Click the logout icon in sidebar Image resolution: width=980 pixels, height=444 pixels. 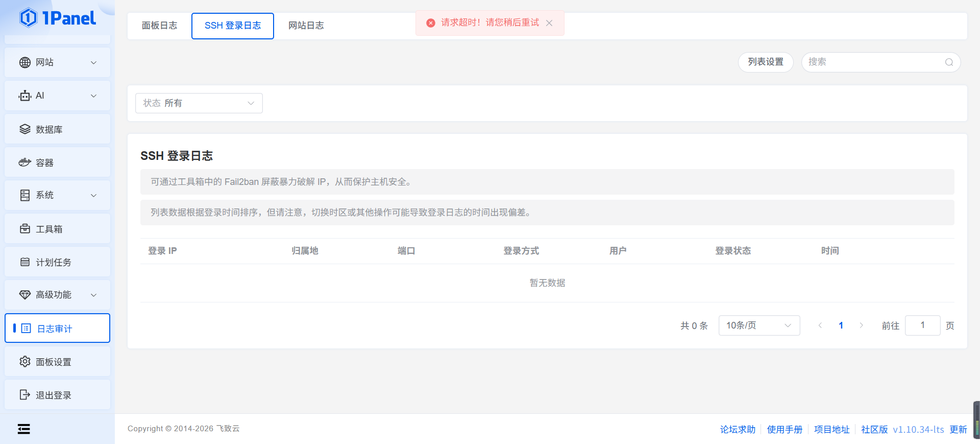click(25, 395)
